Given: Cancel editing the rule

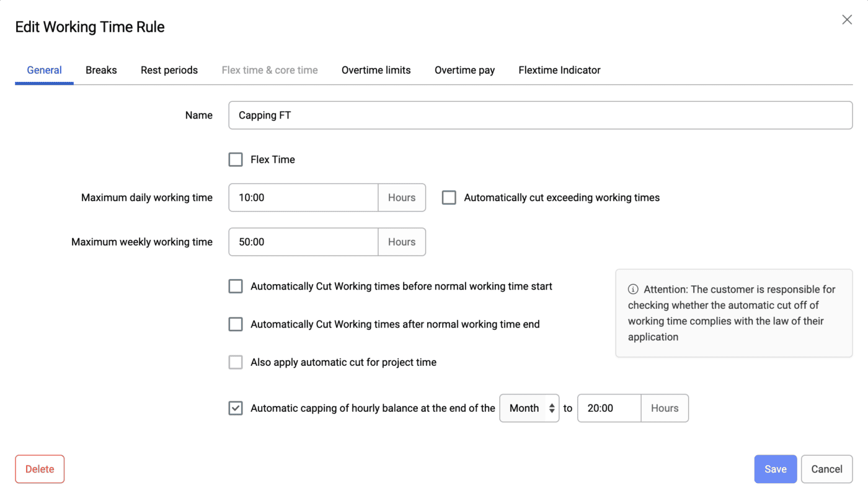Looking at the screenshot, I should pyautogui.click(x=826, y=469).
